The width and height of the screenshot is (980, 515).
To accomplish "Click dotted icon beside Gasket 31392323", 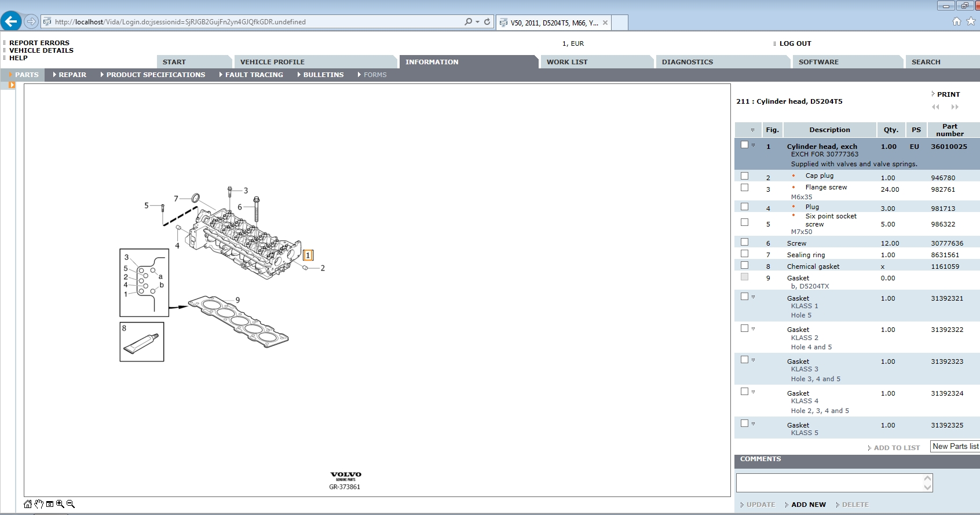I will (753, 360).
